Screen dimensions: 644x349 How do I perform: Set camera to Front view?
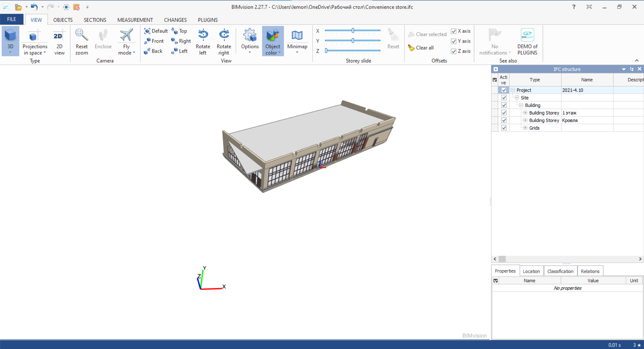(154, 41)
